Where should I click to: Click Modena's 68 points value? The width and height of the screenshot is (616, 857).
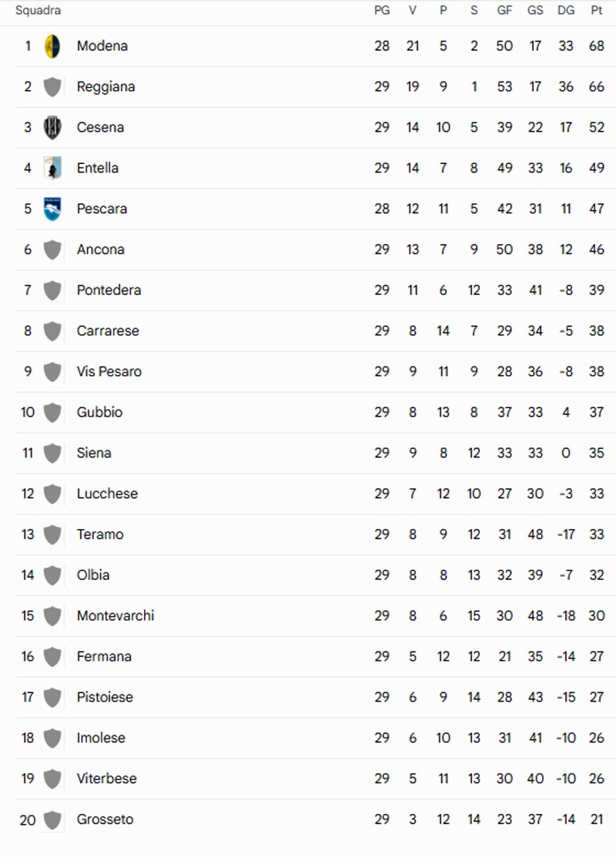tap(596, 46)
